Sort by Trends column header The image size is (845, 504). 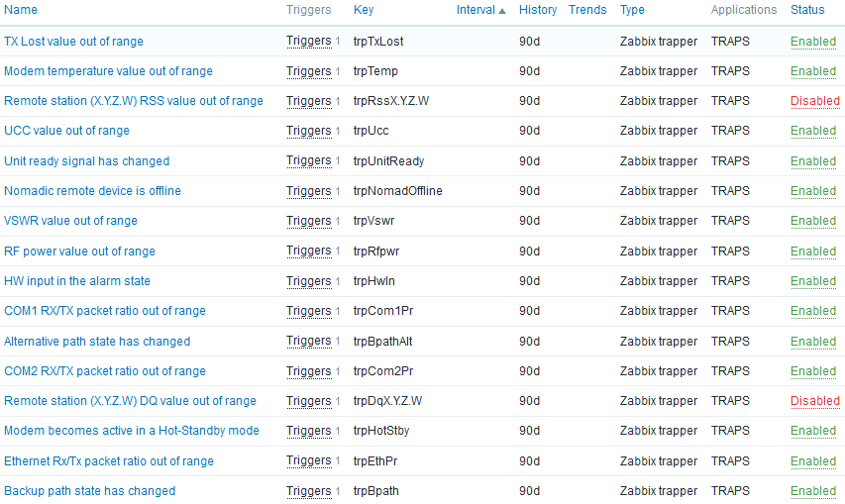(587, 10)
